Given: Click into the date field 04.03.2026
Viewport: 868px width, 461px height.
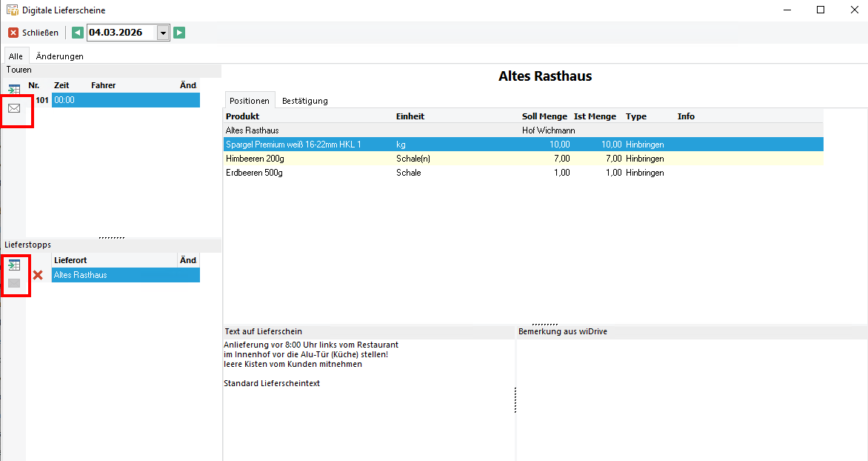Looking at the screenshot, I should [118, 33].
